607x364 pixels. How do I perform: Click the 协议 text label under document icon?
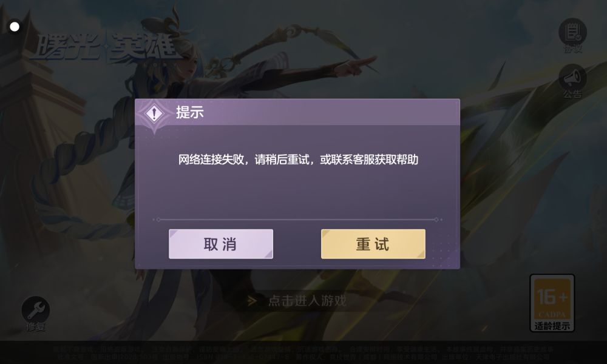[572, 49]
